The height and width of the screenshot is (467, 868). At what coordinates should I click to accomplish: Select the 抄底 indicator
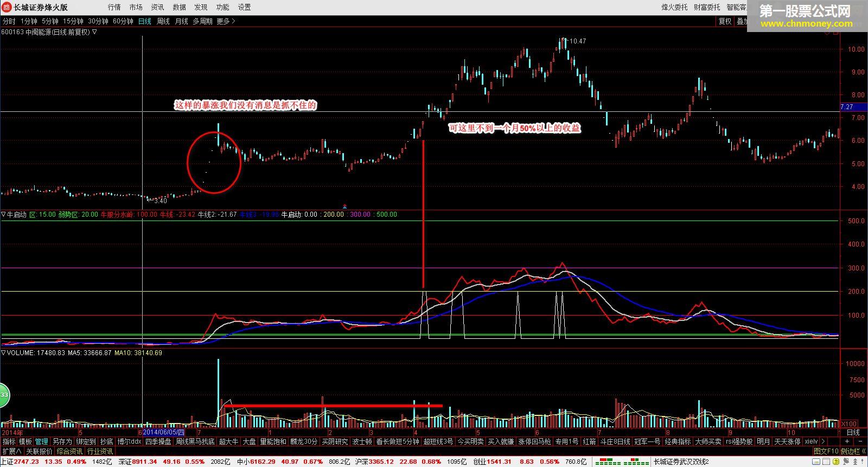[107, 441]
